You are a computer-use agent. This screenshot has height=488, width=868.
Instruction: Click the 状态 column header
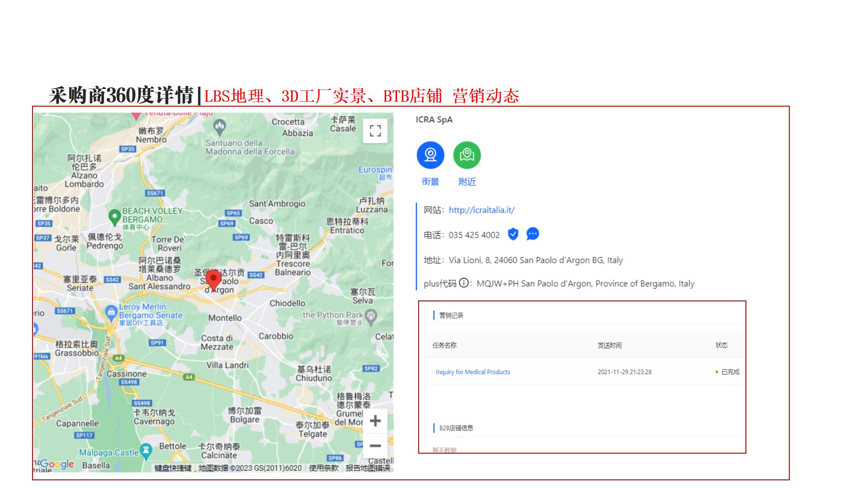pos(722,345)
